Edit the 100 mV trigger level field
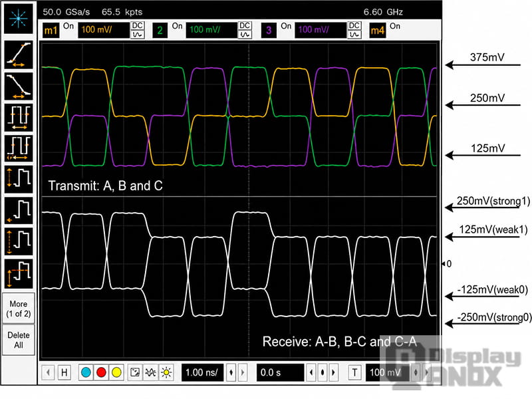Image resolution: width=532 pixels, height=399 pixels. [x=388, y=372]
